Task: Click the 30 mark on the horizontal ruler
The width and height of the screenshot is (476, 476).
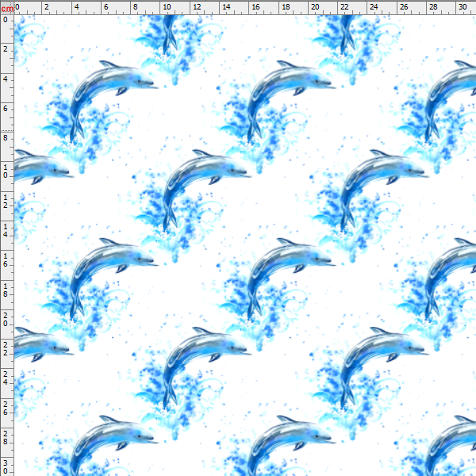Action: (463, 6)
